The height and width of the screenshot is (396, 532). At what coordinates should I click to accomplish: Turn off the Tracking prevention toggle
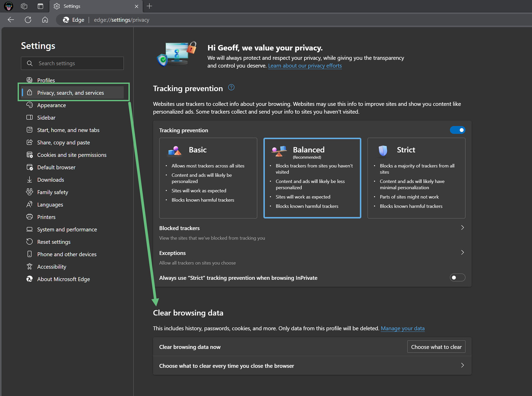click(458, 130)
